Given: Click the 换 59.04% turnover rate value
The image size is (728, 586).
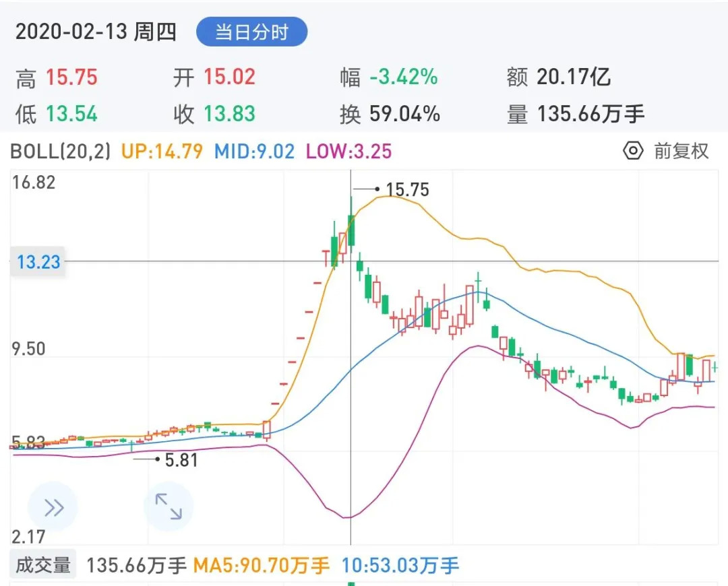Looking at the screenshot, I should point(404,115).
